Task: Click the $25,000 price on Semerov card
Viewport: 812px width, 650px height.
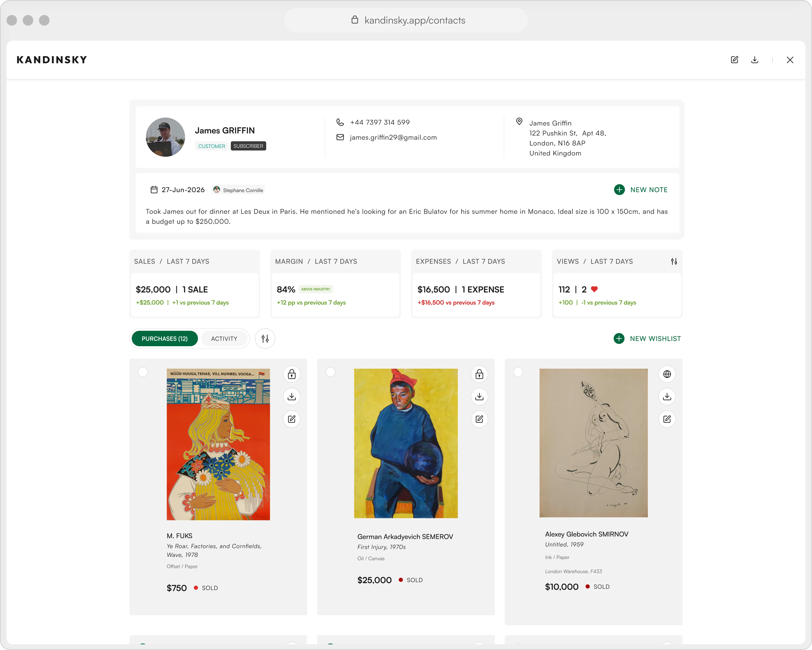Action: (374, 580)
